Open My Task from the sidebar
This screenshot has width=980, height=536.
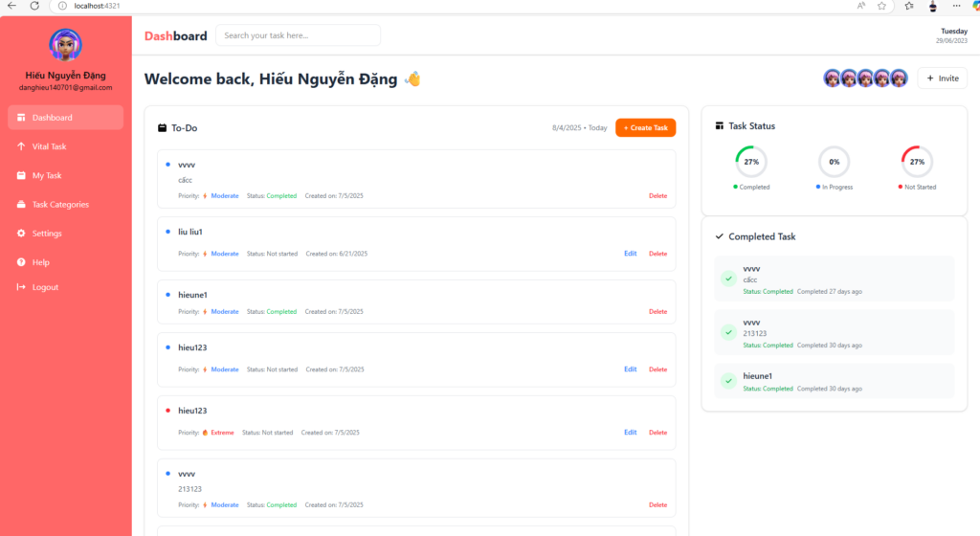(x=47, y=176)
